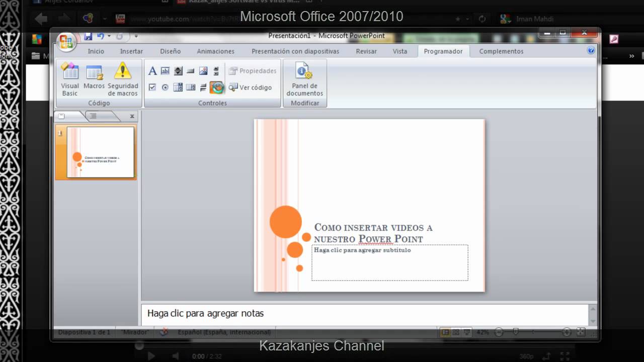Click the subtitle placeholder box
644x362 pixels.
tap(390, 262)
